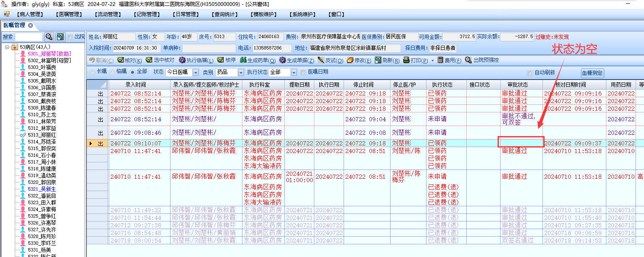Click the blue patient icon beside 5303_叶福良
644x257 pixels.
point(23,67)
